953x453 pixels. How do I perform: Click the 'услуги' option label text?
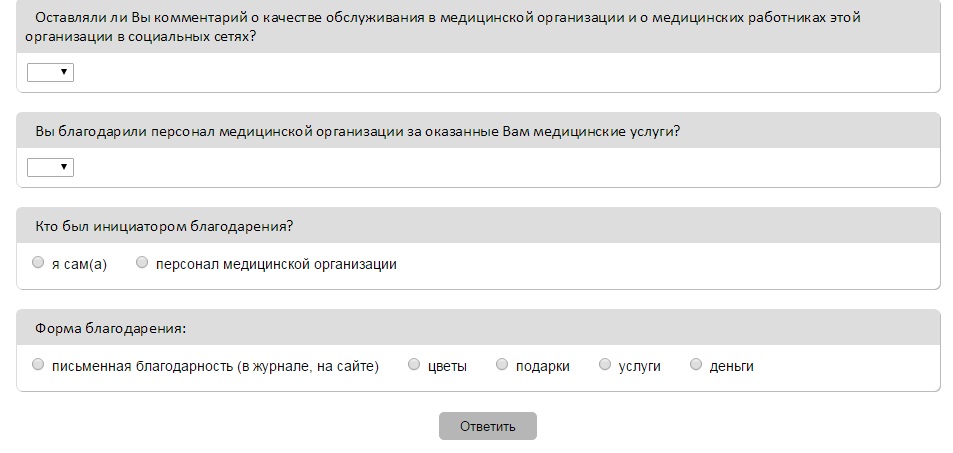640,367
